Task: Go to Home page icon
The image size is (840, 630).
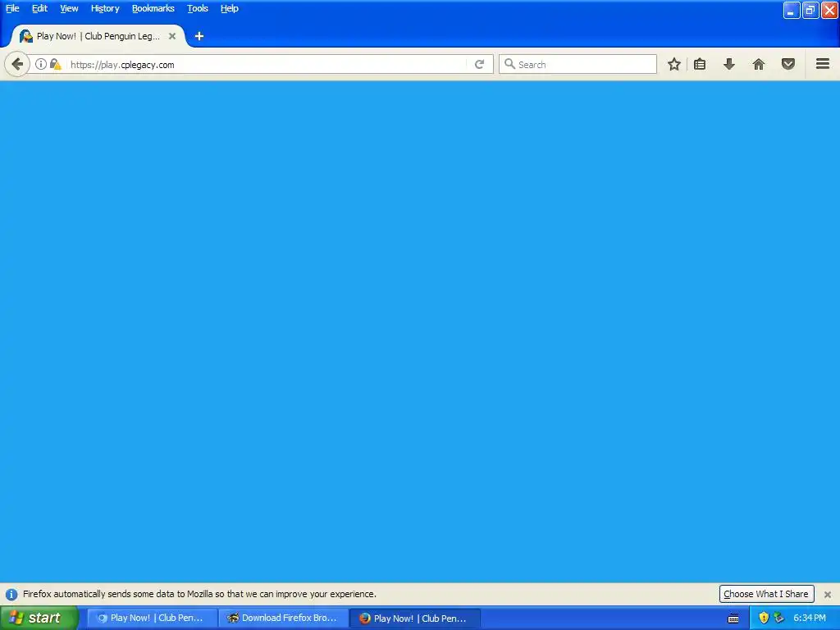Action: pyautogui.click(x=759, y=64)
